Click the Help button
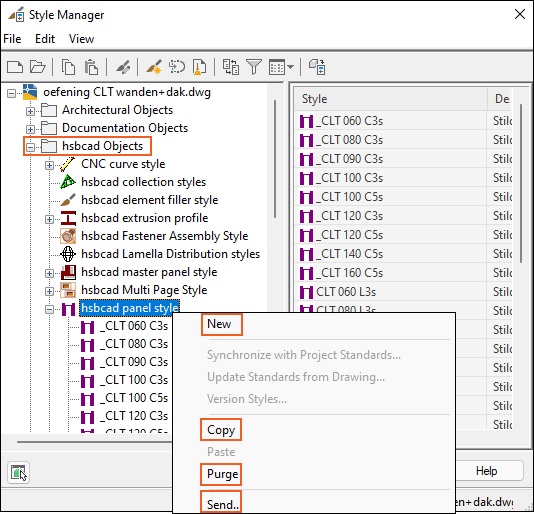 (486, 471)
